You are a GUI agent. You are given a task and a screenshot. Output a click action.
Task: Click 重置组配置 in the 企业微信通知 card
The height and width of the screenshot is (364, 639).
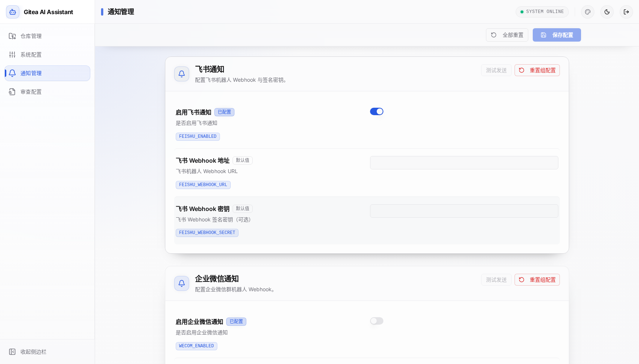[537, 280]
